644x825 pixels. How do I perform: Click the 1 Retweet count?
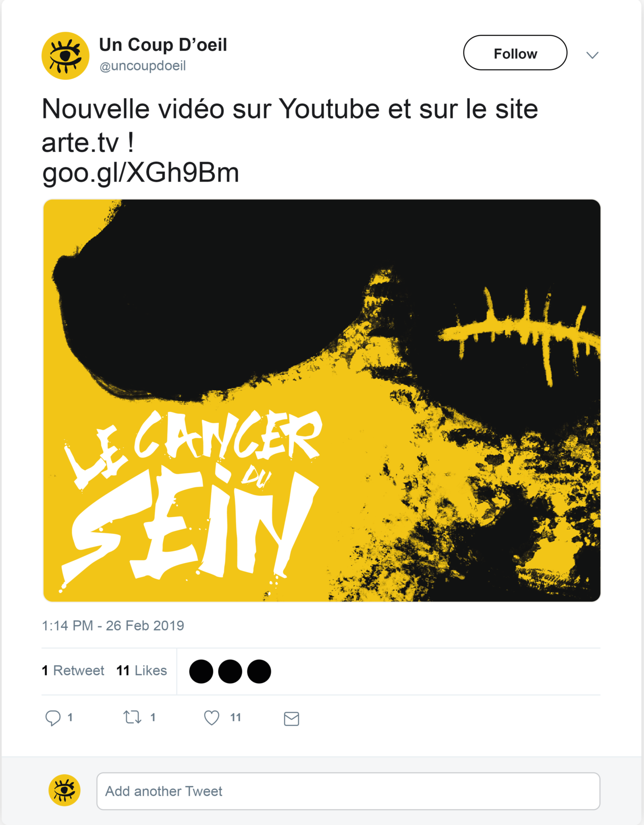click(73, 670)
